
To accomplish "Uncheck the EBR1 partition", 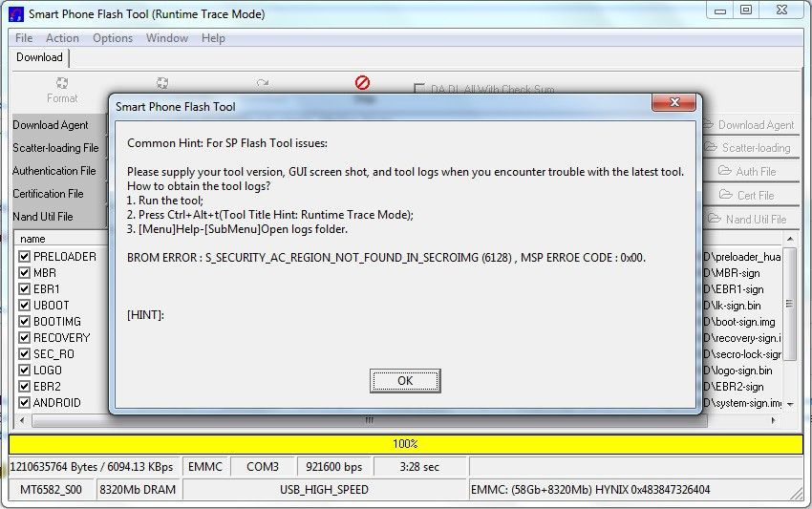I will coord(24,289).
